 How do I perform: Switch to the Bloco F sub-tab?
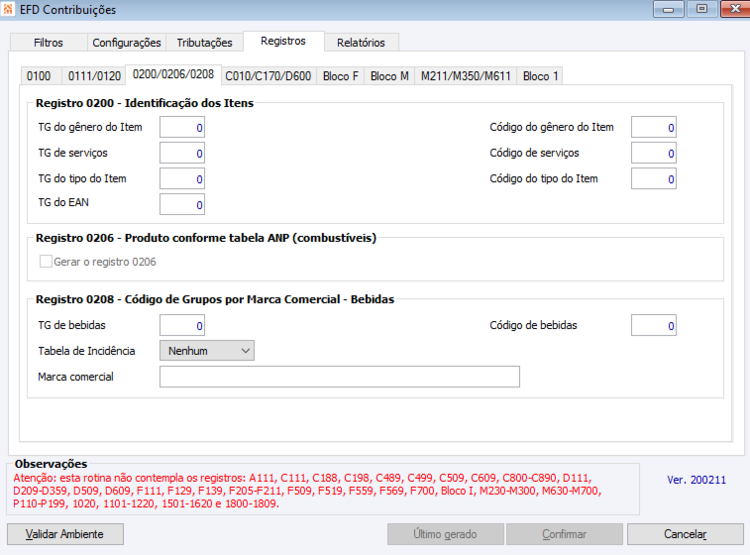coord(341,76)
